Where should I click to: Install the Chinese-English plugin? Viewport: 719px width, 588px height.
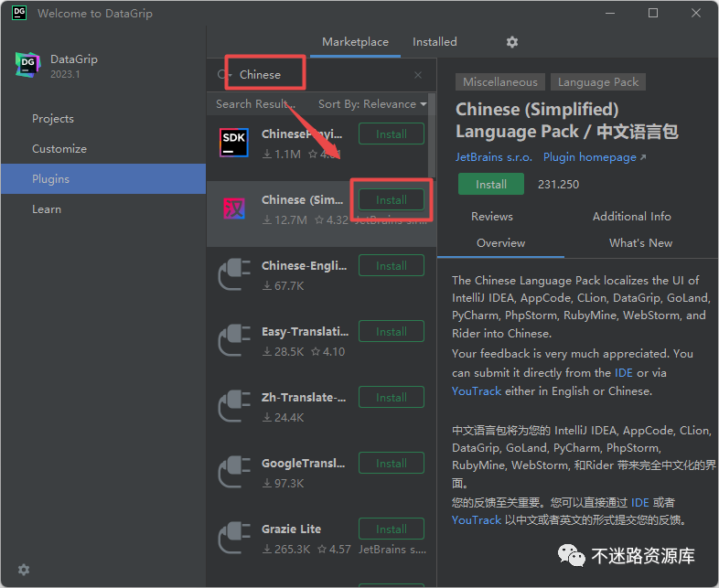click(392, 266)
